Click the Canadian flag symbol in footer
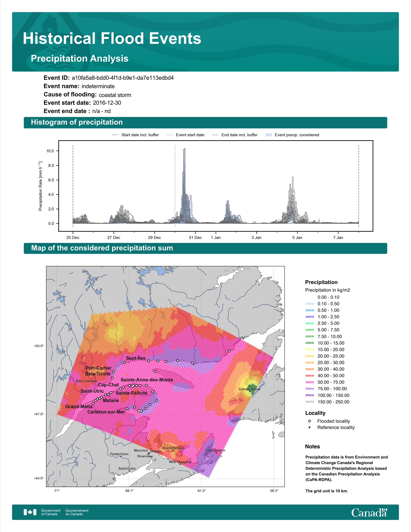 tap(30, 512)
